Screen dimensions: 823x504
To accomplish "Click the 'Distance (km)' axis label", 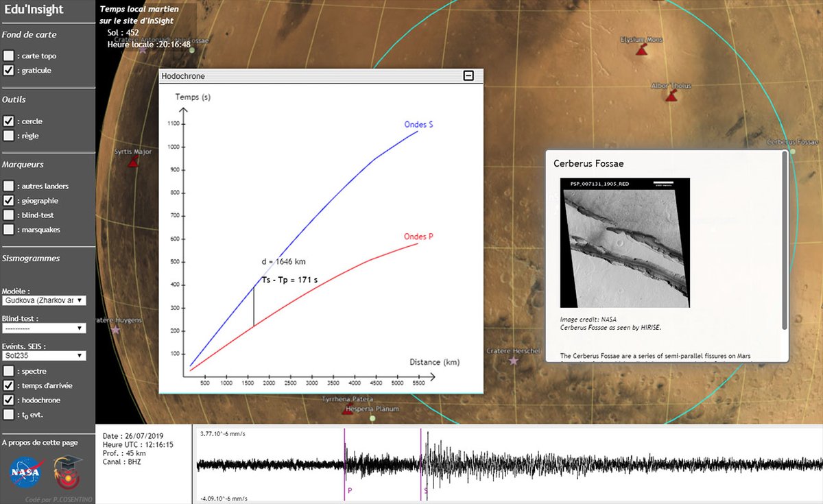I will [435, 362].
